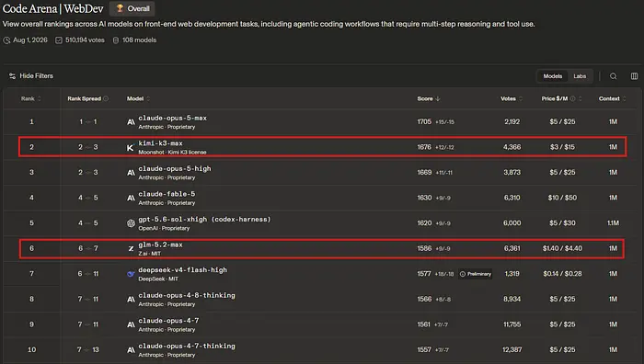Click the Anthropic logo beside claude-opus-4-8-thinking

point(131,299)
